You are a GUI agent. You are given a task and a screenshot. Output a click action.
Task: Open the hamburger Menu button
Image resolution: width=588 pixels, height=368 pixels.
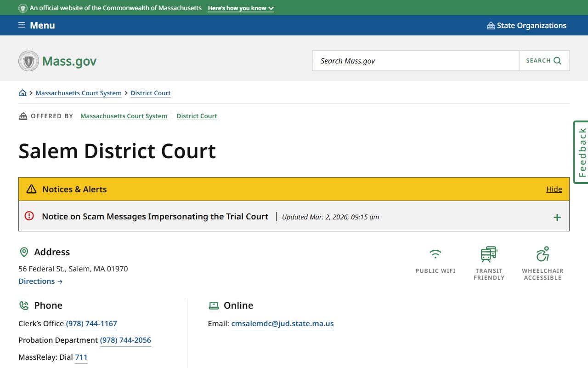coord(37,25)
